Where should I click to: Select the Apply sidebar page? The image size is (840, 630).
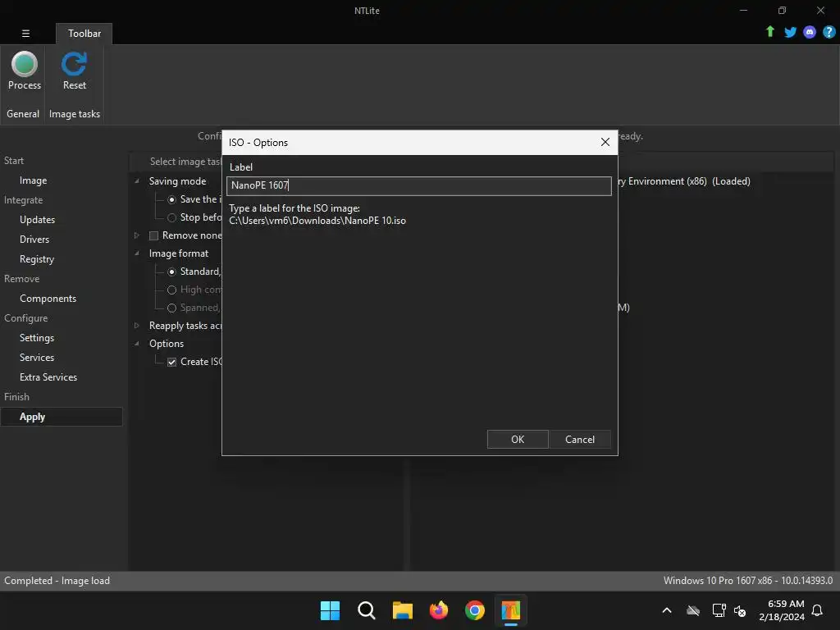tap(62, 417)
